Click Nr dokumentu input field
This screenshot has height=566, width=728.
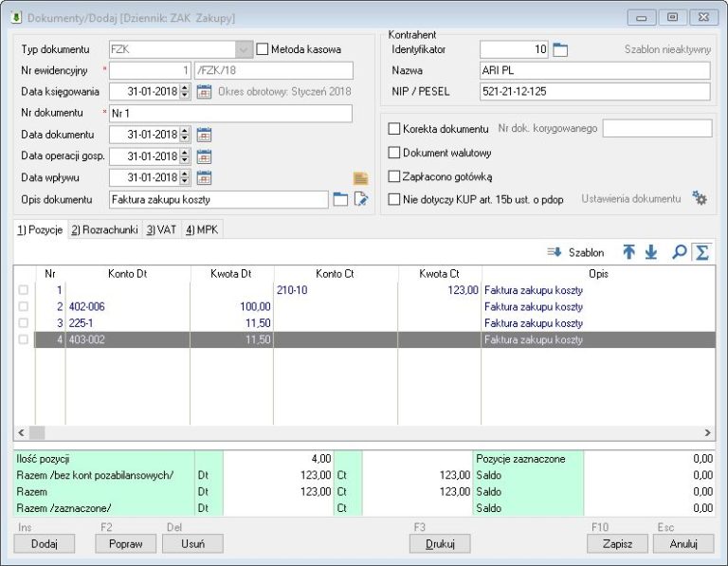coord(230,113)
